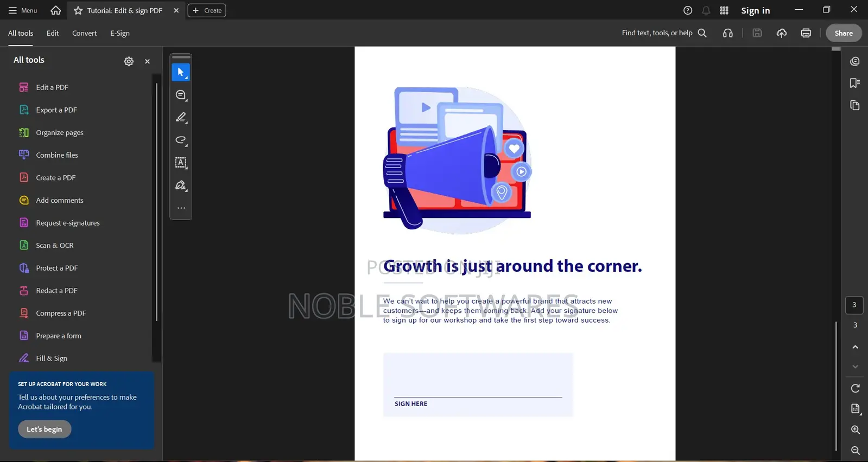Switch to the All tools tab
The height and width of the screenshot is (462, 868).
pos(21,33)
